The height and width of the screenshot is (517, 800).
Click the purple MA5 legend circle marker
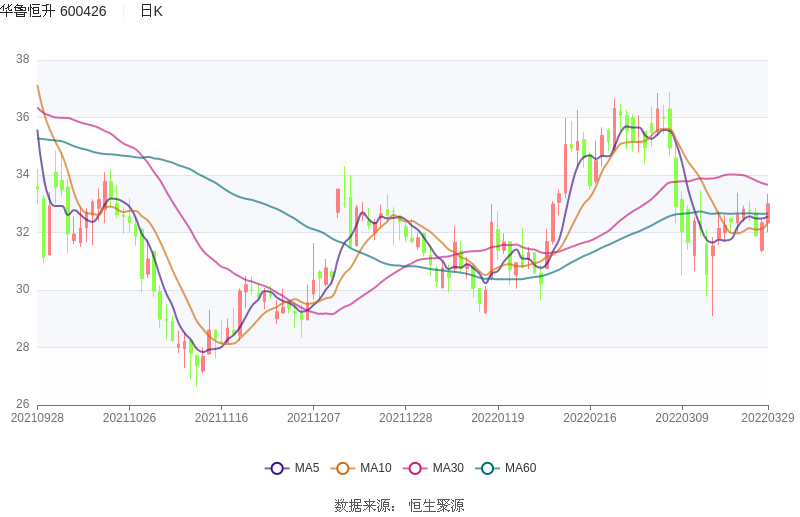click(x=277, y=468)
